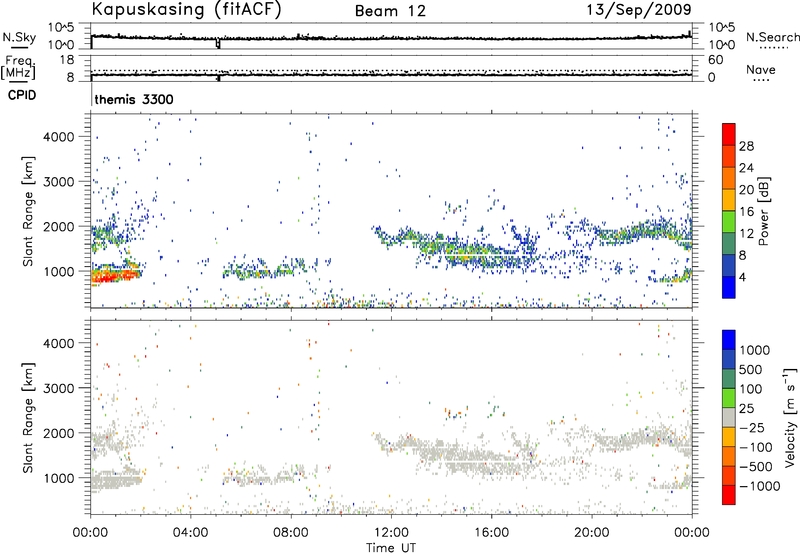Screen dimensions: 800x554
Task: Click the '12:00' time axis tick label
Action: tap(391, 533)
